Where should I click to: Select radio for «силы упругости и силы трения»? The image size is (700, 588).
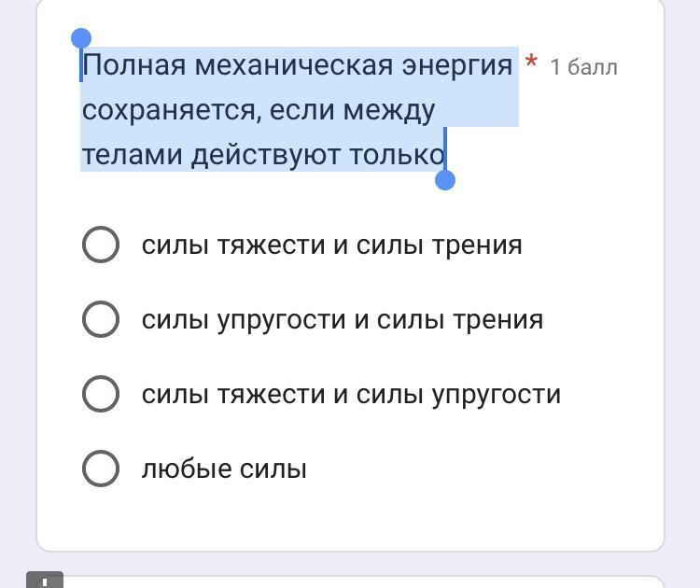tap(101, 319)
